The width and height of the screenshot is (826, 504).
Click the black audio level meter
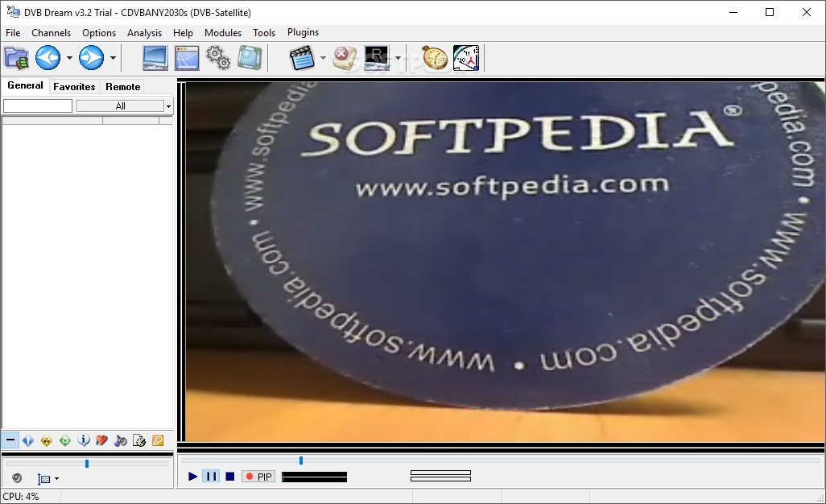click(315, 477)
